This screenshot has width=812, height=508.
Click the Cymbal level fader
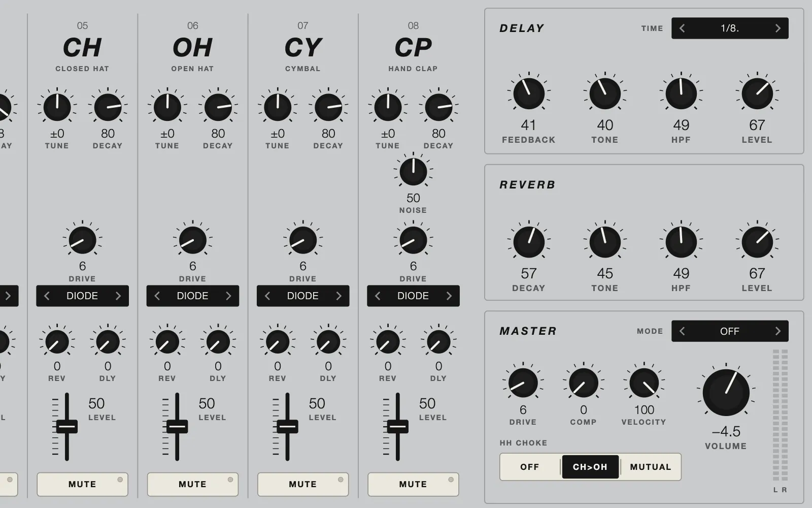coord(287,426)
